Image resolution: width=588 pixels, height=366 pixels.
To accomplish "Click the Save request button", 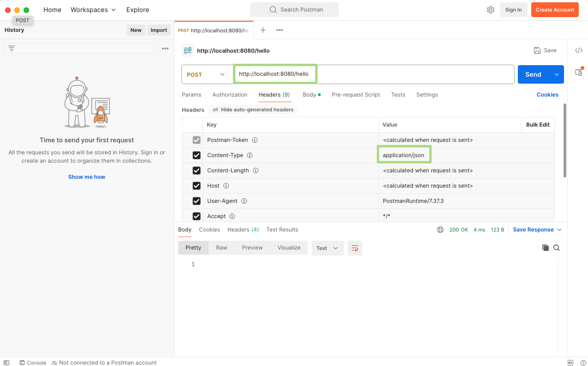I will pyautogui.click(x=545, y=50).
